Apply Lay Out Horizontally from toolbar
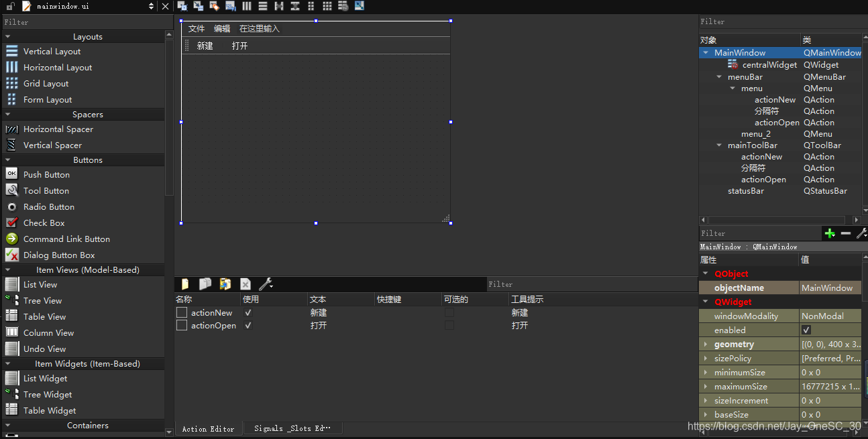The height and width of the screenshot is (439, 868). 247,6
